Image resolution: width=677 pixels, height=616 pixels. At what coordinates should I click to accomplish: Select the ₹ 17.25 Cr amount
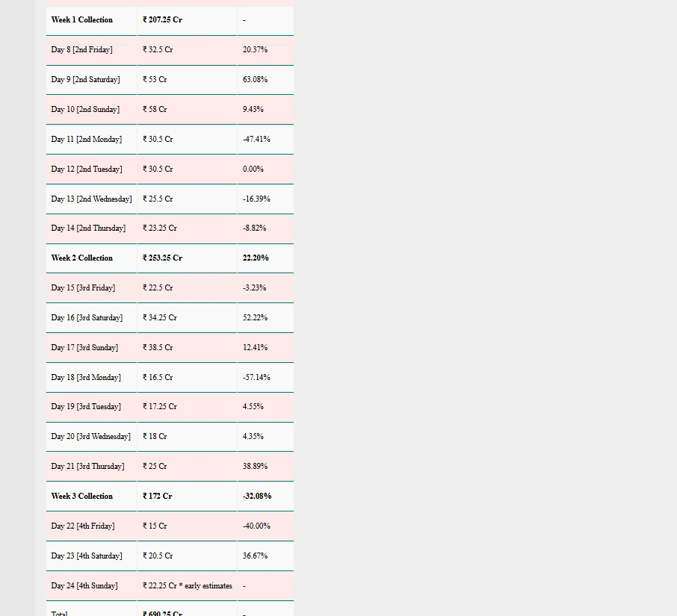[160, 407]
